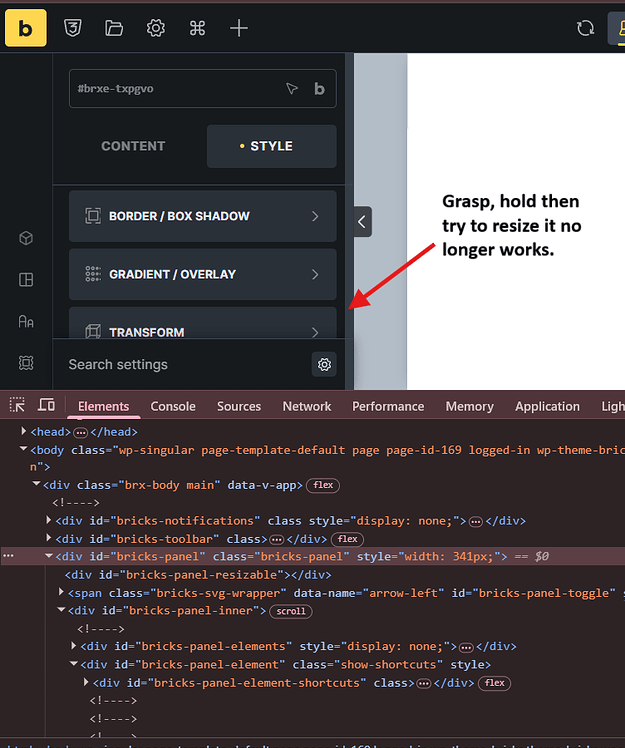Screen dimensions: 625x748
Task: Expand the Gradient / Overlay group
Action: point(203,274)
